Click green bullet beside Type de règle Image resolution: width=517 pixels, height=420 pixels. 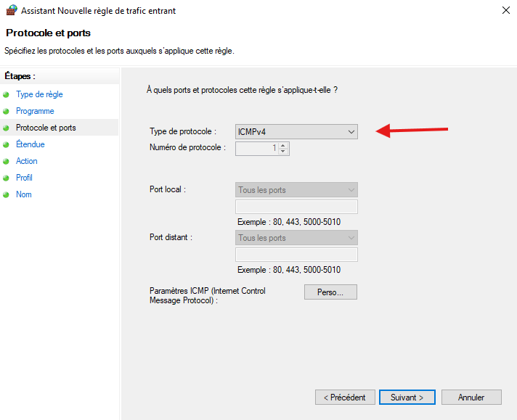(6, 95)
